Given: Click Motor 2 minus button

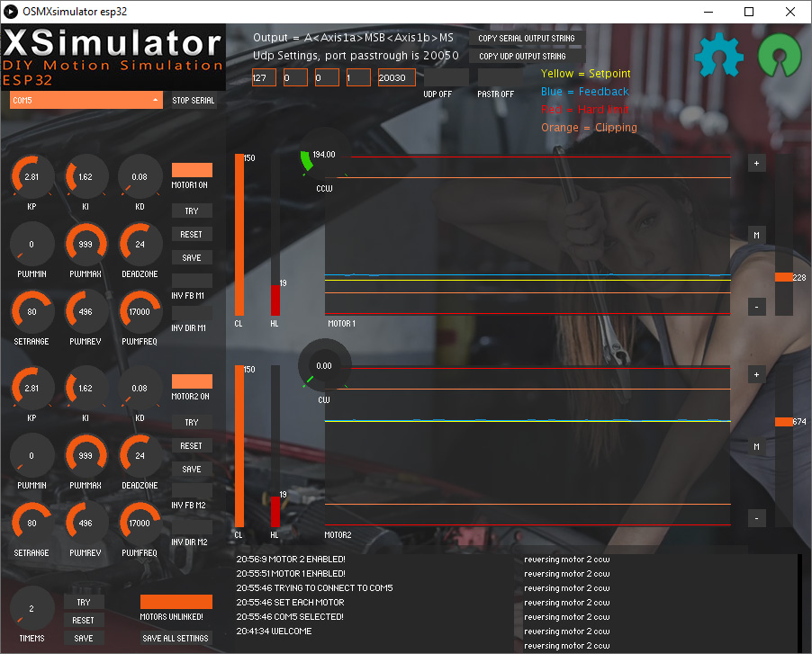Looking at the screenshot, I should pos(756,518).
